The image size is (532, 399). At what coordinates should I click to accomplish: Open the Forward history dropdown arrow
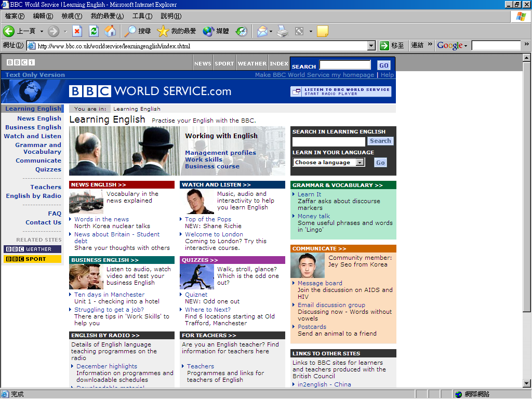[65, 31]
